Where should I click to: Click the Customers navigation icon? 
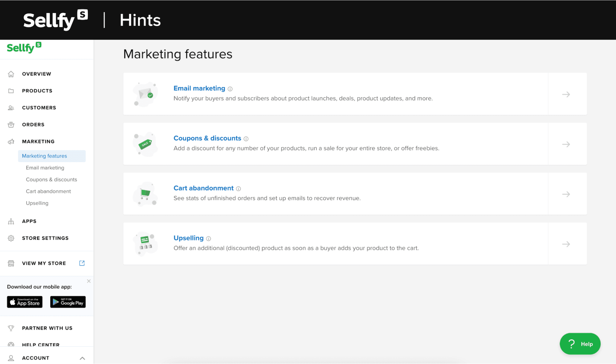point(11,108)
